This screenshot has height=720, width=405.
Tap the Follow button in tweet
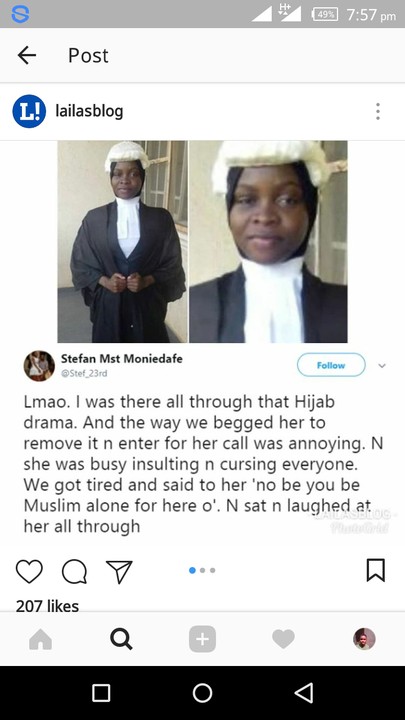[331, 365]
